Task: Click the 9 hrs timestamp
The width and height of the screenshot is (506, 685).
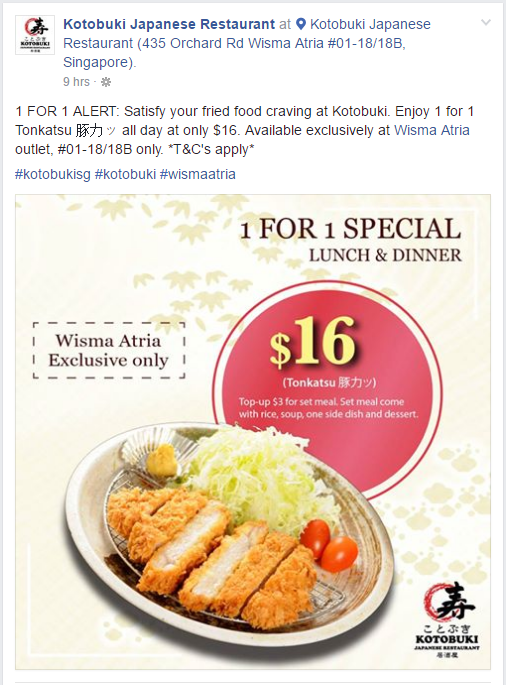Action: [76, 82]
